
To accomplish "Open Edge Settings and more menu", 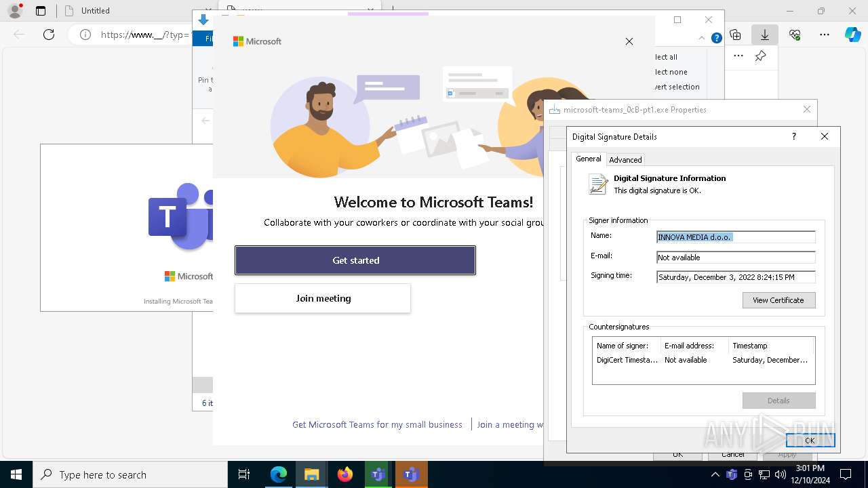I will pyautogui.click(x=825, y=35).
